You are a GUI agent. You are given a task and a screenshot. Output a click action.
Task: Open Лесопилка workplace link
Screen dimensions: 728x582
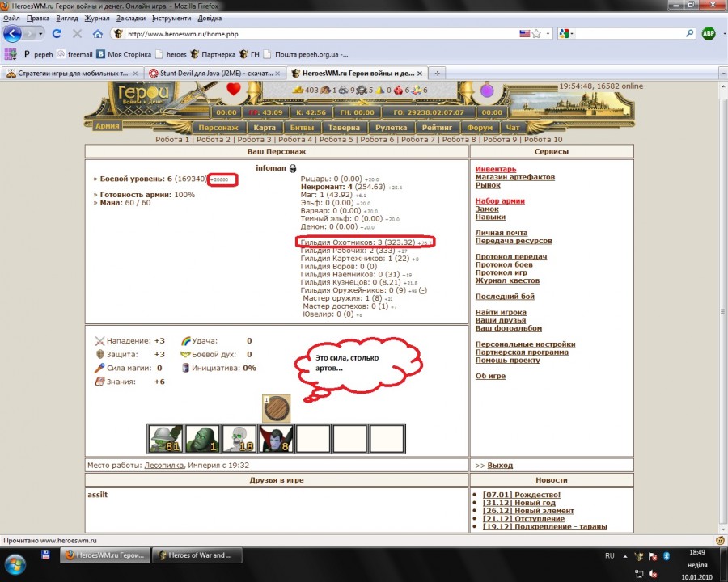click(x=163, y=465)
